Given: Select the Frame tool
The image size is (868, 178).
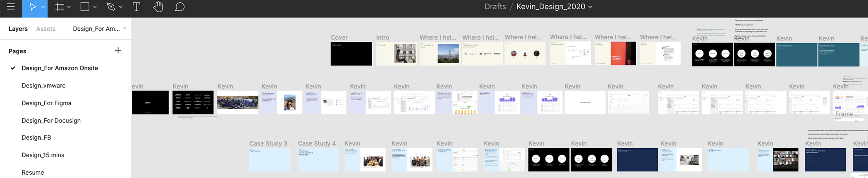Looking at the screenshot, I should point(60,7).
